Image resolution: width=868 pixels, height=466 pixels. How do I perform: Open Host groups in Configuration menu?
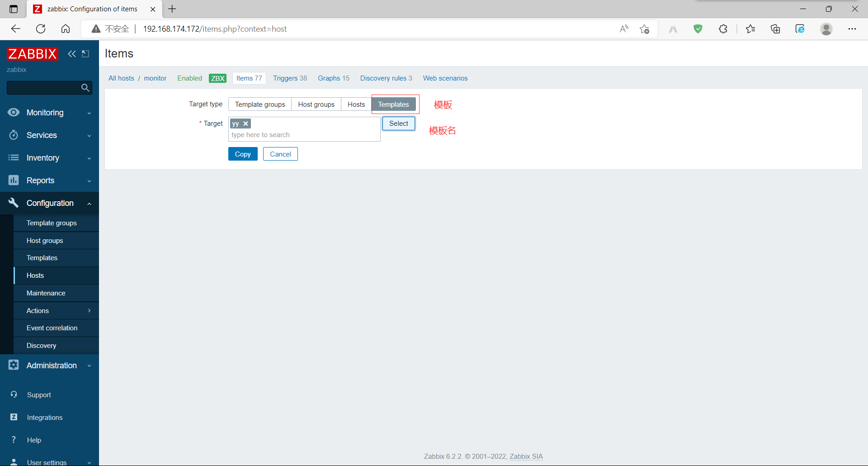56,240
